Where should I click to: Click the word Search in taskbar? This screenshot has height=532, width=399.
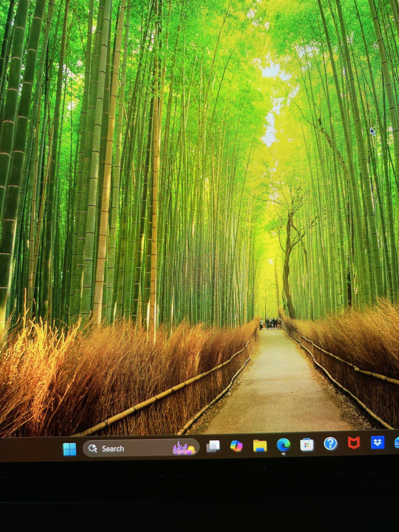click(x=113, y=449)
